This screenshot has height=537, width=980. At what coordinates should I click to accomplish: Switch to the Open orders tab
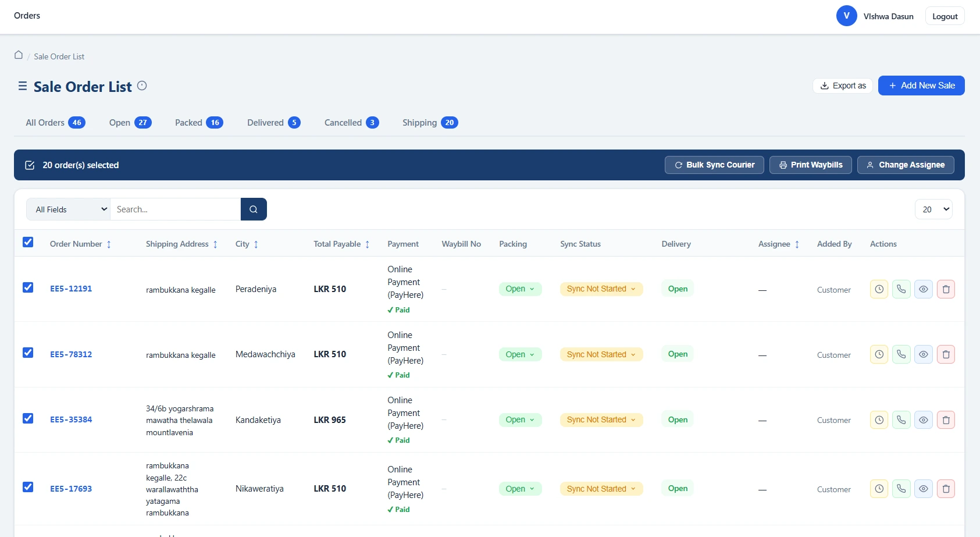coord(130,123)
